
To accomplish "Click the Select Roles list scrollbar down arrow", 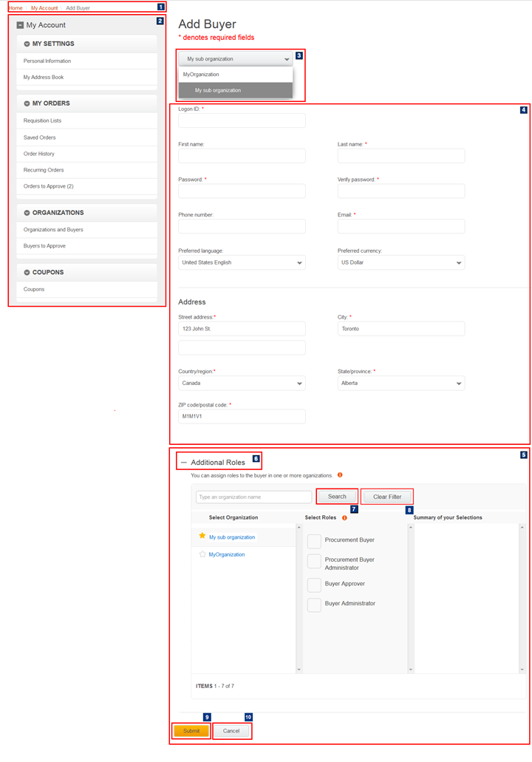I will tap(411, 669).
